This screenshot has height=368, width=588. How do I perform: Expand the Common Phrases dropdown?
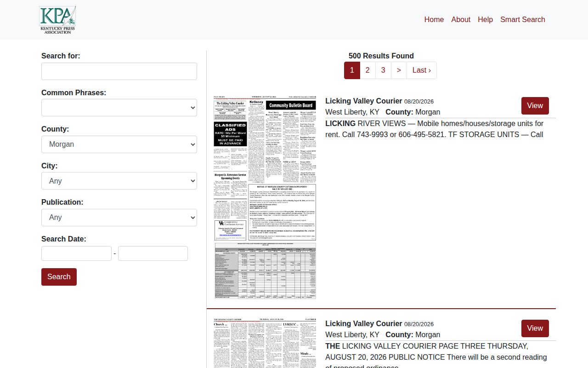pyautogui.click(x=119, y=108)
